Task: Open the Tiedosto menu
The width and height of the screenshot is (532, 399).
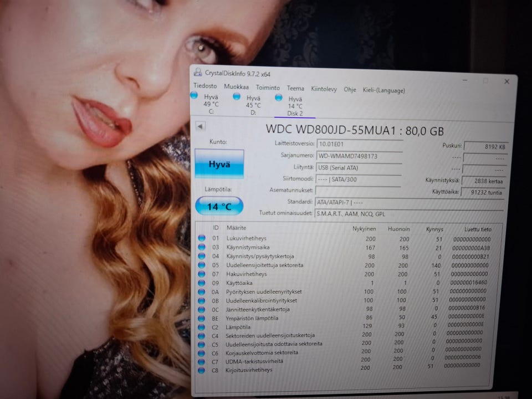Action: coord(205,86)
